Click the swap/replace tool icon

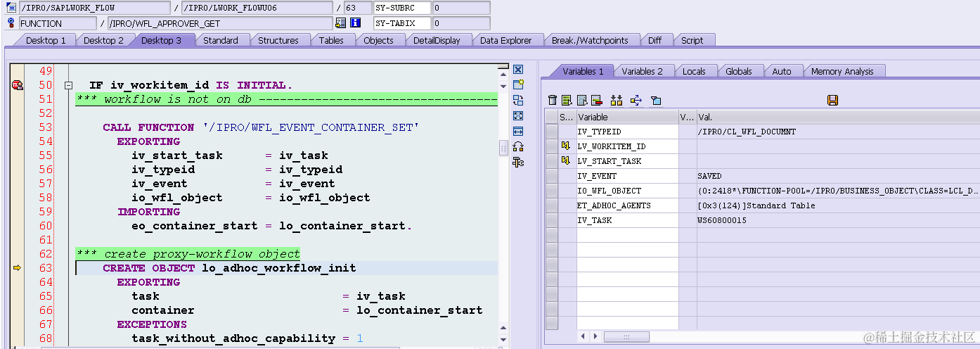(x=518, y=101)
